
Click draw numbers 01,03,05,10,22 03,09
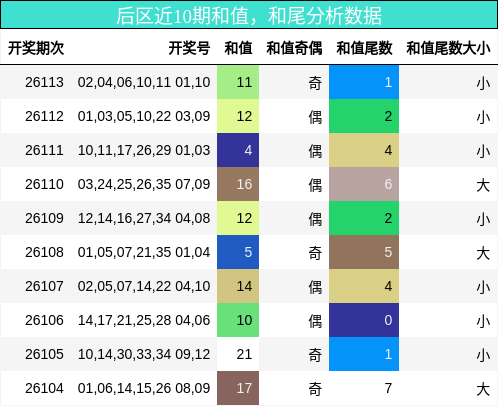[144, 116]
